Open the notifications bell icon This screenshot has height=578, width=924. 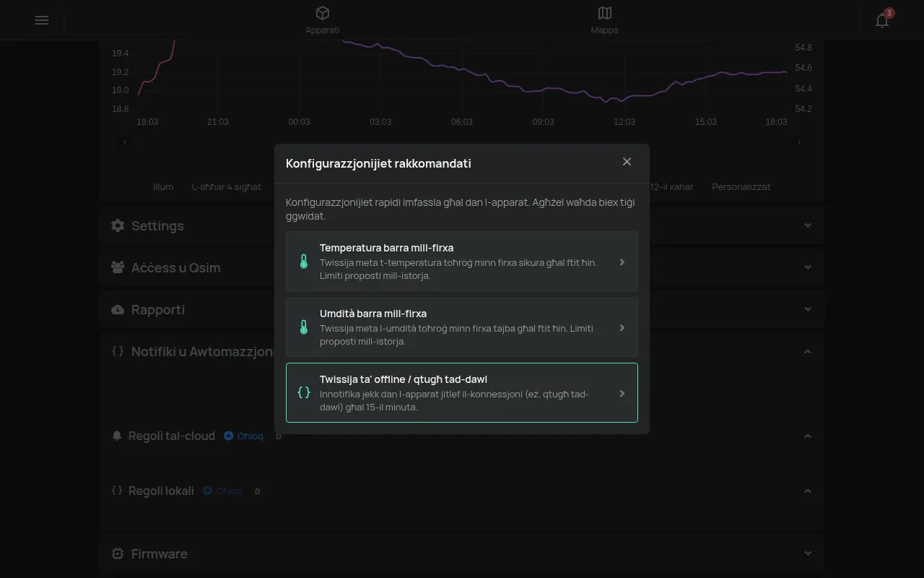(882, 20)
